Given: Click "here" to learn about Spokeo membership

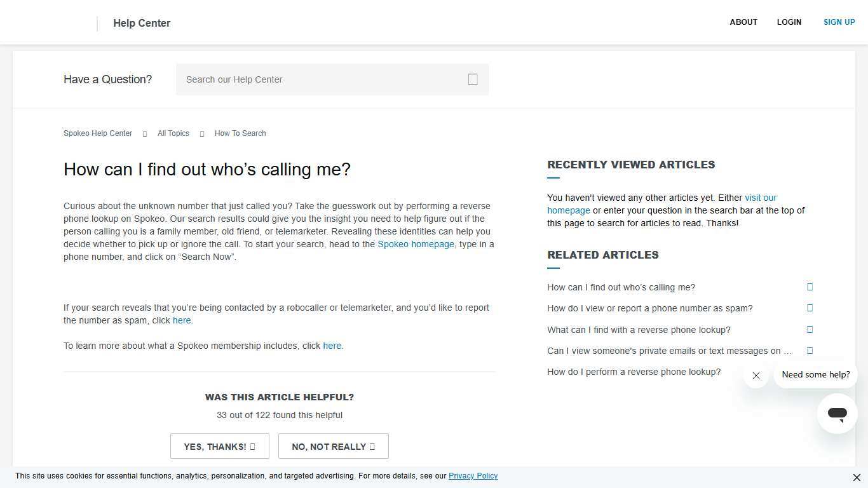Looking at the screenshot, I should [332, 346].
